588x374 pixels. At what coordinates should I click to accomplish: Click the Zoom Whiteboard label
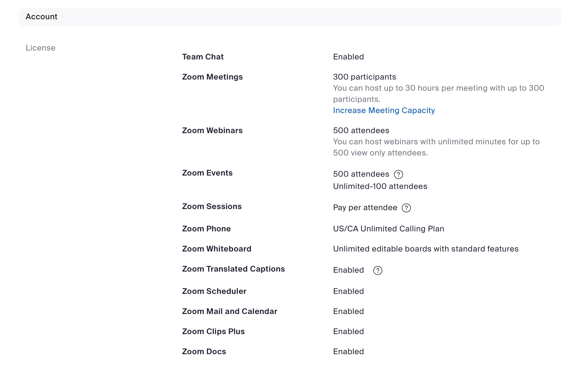point(217,249)
